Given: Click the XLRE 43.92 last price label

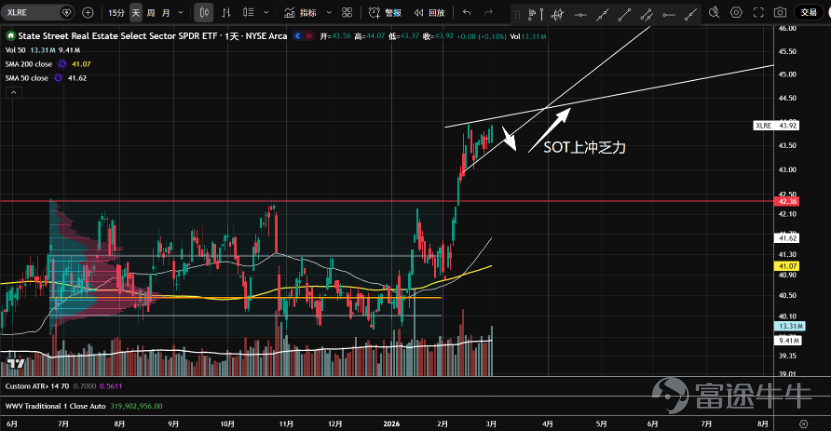Looking at the screenshot, I should tap(776, 125).
